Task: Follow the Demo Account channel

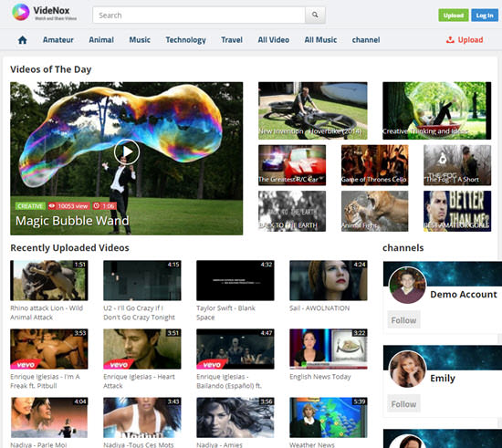Action: click(x=403, y=320)
